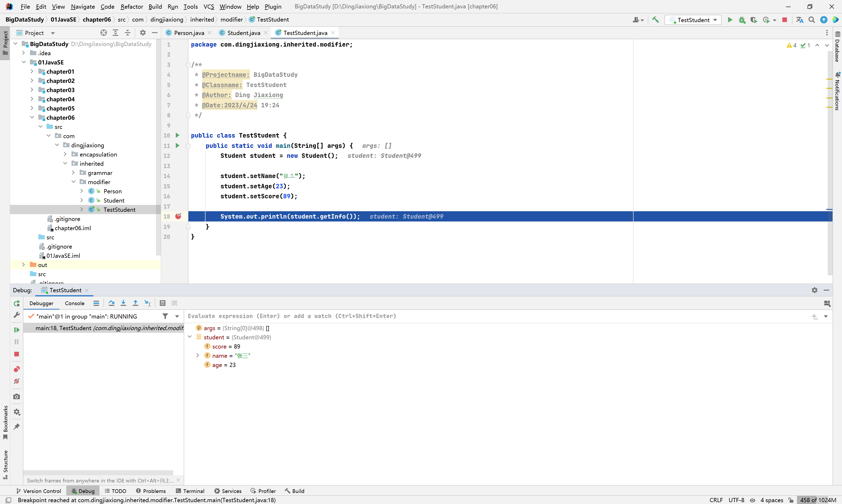The height and width of the screenshot is (504, 842).
Task: Click Resume Program icon in Debug panel
Action: click(16, 329)
